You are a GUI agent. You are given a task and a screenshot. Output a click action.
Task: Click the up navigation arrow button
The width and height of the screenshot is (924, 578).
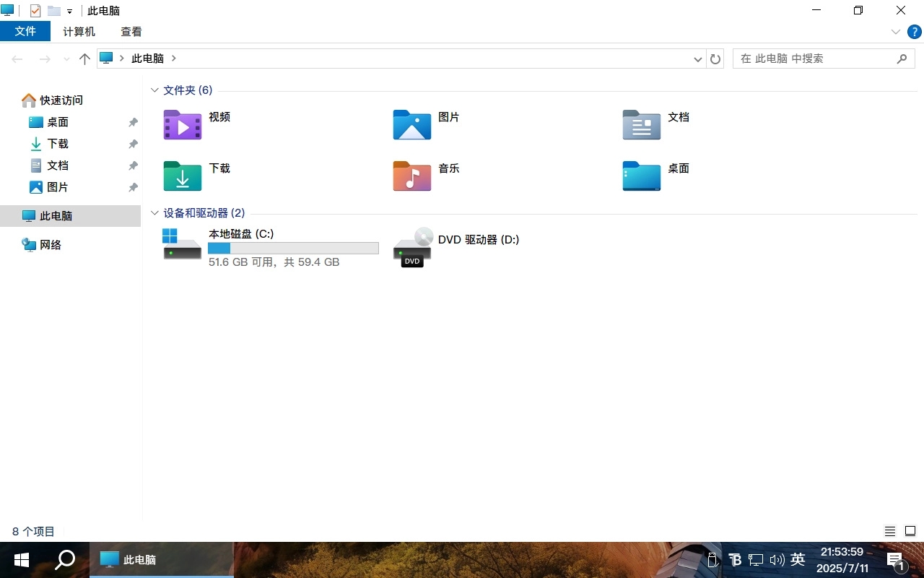(x=84, y=59)
